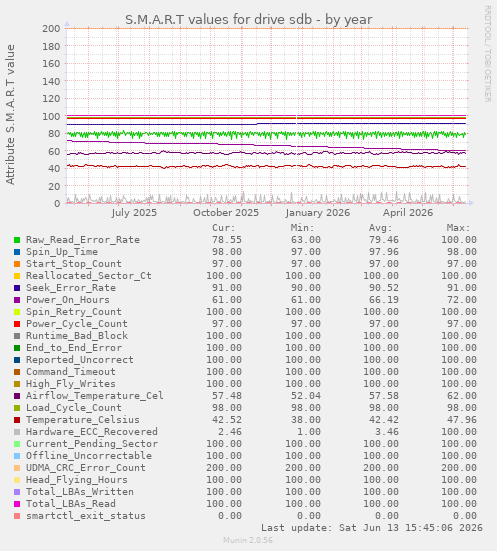Select the Spin_Up_Time label
The image size is (497, 551).
pos(62,252)
